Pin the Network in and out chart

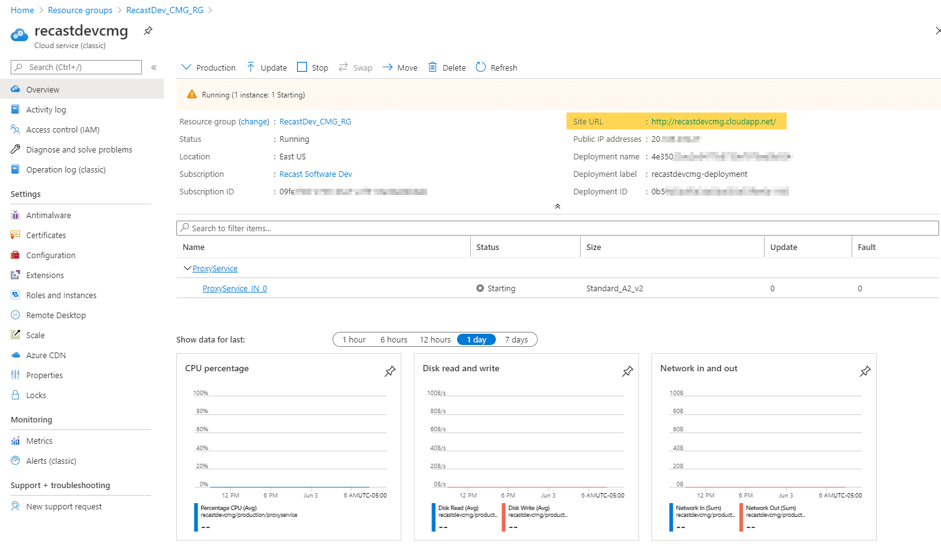(865, 371)
